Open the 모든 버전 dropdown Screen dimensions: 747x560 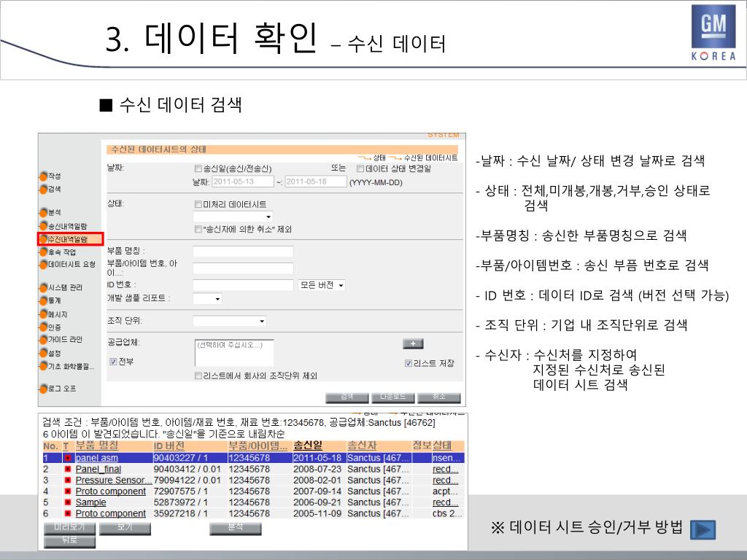click(x=322, y=285)
